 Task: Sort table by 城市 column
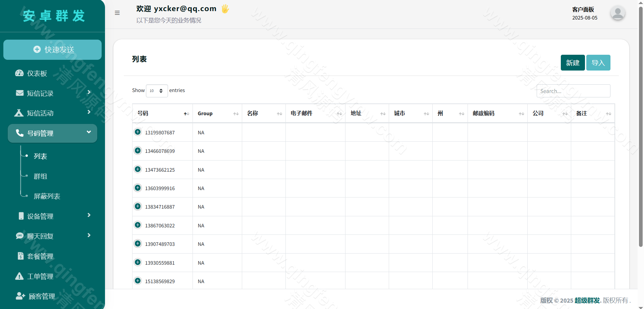click(x=411, y=114)
